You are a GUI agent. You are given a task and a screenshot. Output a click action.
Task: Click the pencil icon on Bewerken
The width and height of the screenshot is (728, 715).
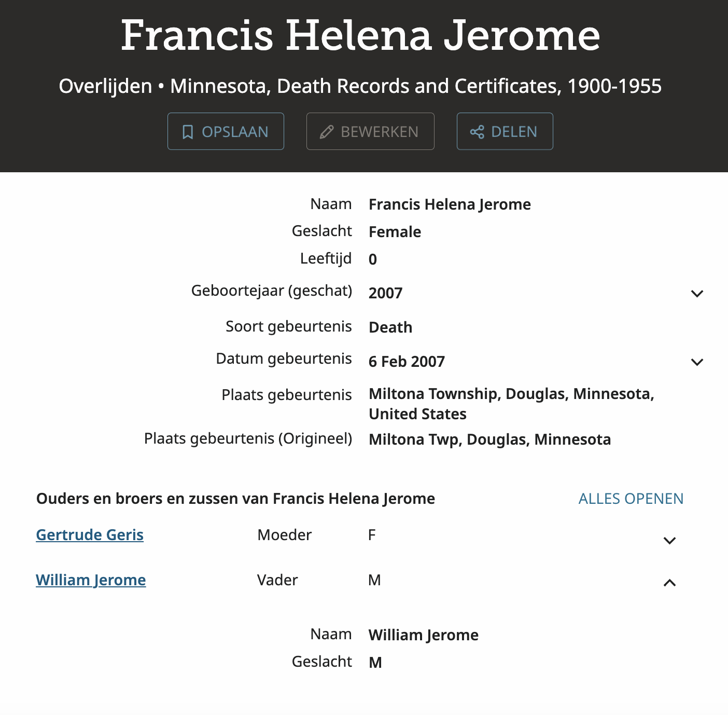click(327, 132)
